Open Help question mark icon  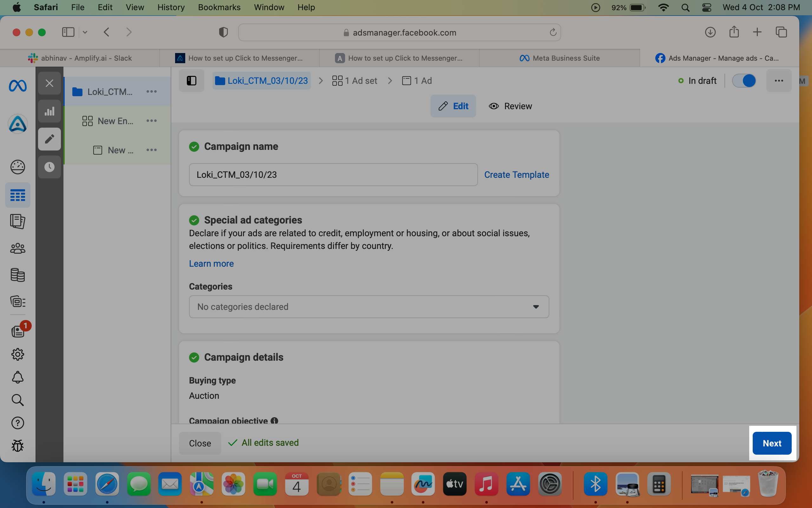tap(17, 423)
